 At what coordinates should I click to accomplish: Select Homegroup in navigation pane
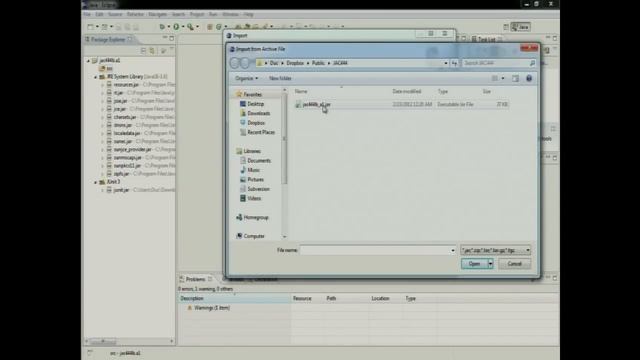tap(256, 218)
